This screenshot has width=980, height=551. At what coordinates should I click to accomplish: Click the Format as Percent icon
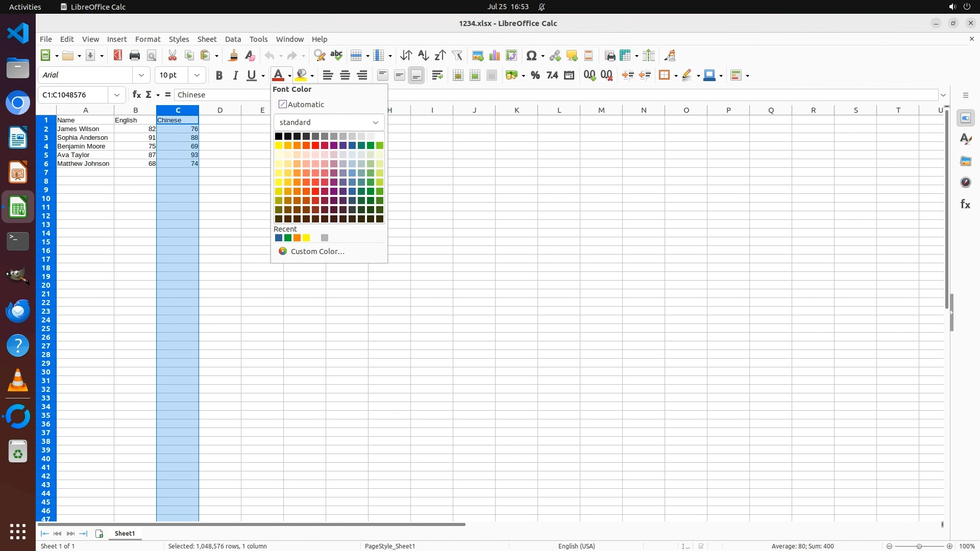(535, 76)
